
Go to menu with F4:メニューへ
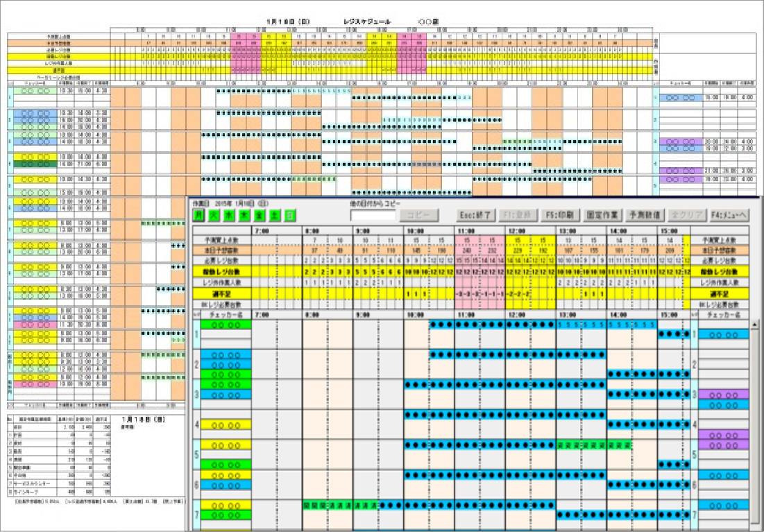pyautogui.click(x=729, y=215)
